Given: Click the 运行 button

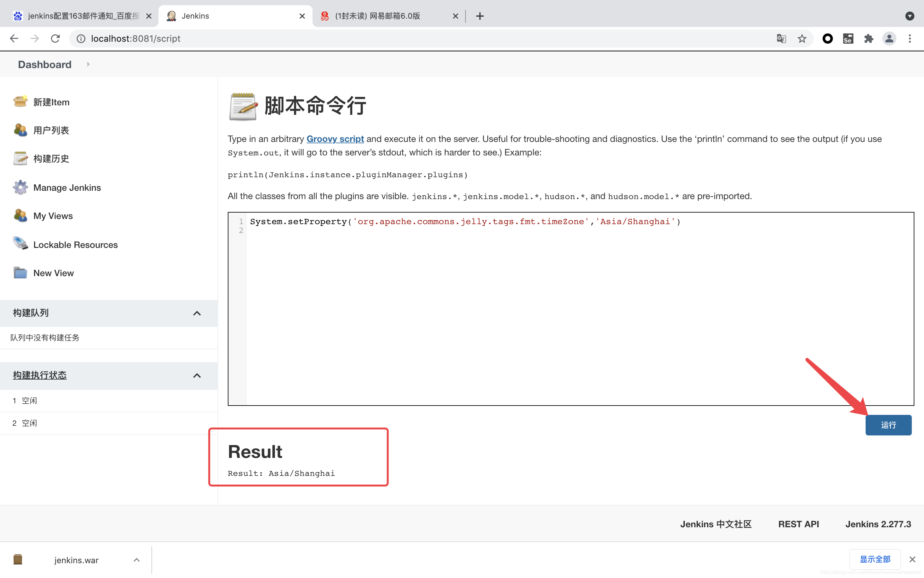Looking at the screenshot, I should 888,425.
